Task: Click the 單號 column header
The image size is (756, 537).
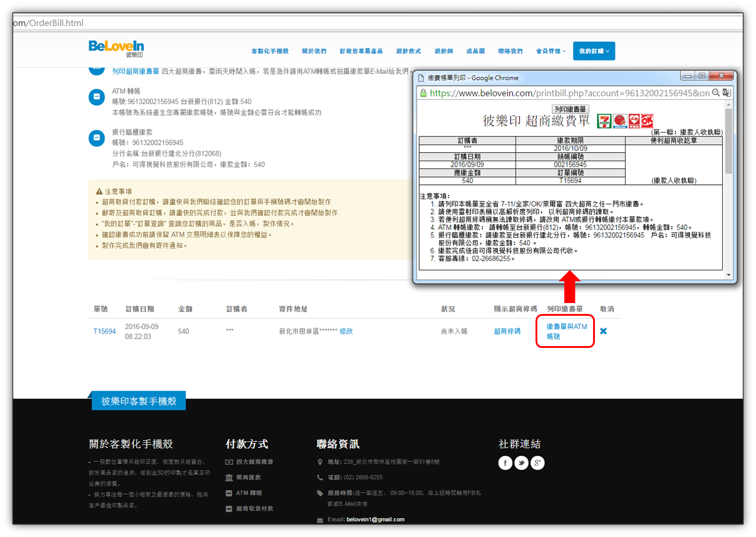Action: (101, 309)
